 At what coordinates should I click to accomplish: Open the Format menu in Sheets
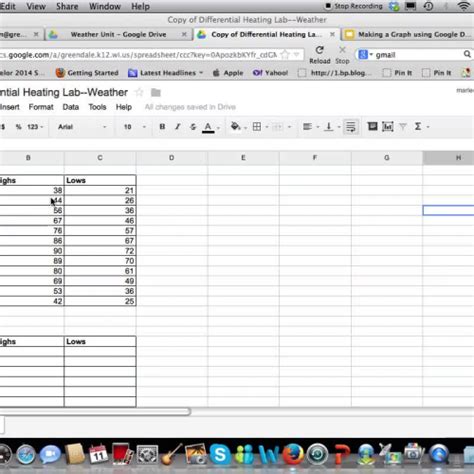pos(41,107)
